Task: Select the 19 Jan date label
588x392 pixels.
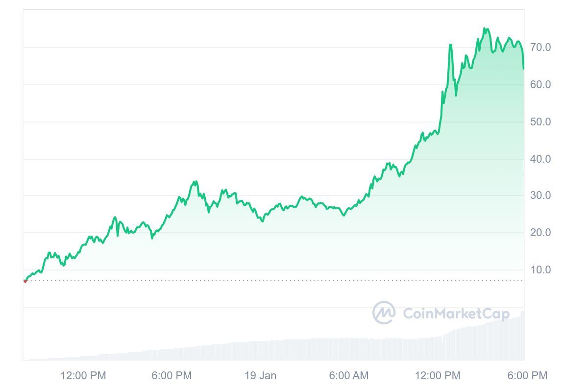Action: point(260,376)
